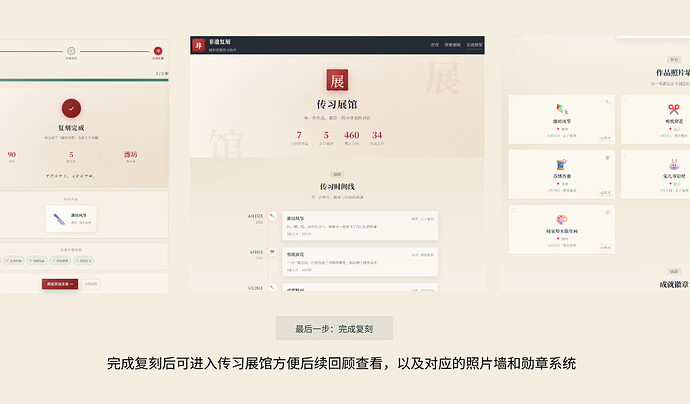Click the red tag at 苏绣香囊 card's bottom-right
This screenshot has width=690, height=404.
[606, 193]
